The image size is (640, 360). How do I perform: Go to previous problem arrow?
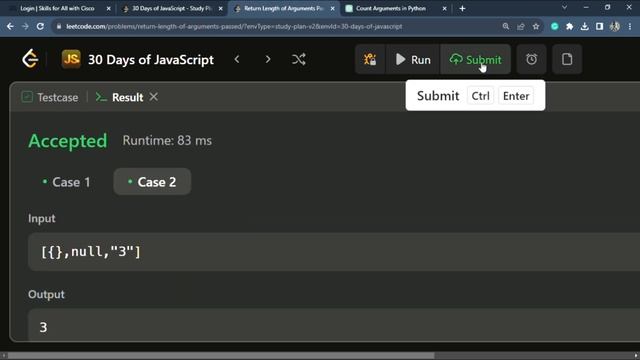click(x=237, y=60)
